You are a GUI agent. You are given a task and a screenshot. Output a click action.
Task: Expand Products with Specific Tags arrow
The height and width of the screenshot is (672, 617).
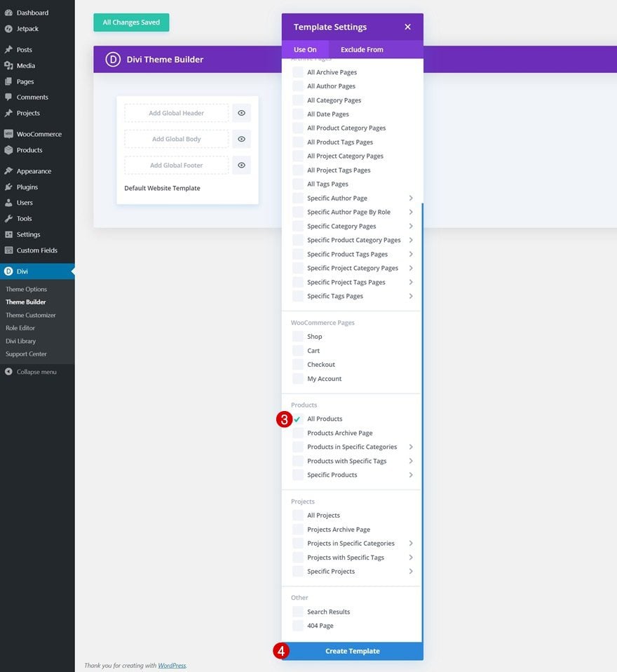[x=411, y=461]
